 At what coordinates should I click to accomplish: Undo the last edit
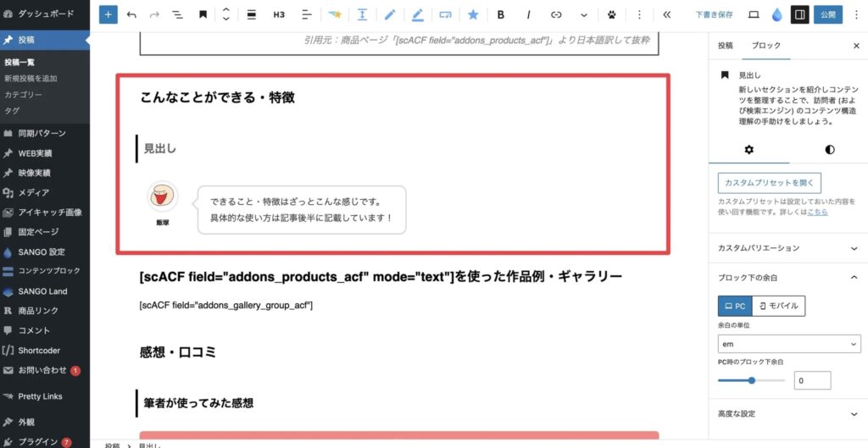point(131,14)
